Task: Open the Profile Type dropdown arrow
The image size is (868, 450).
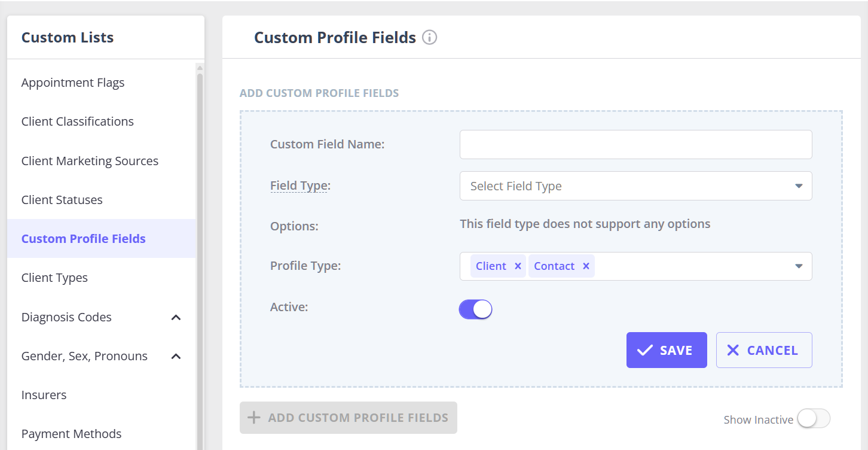Action: pos(799,266)
